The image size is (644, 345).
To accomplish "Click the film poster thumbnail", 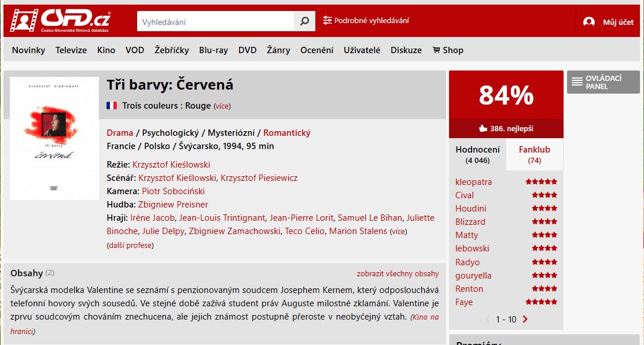I will [54, 138].
